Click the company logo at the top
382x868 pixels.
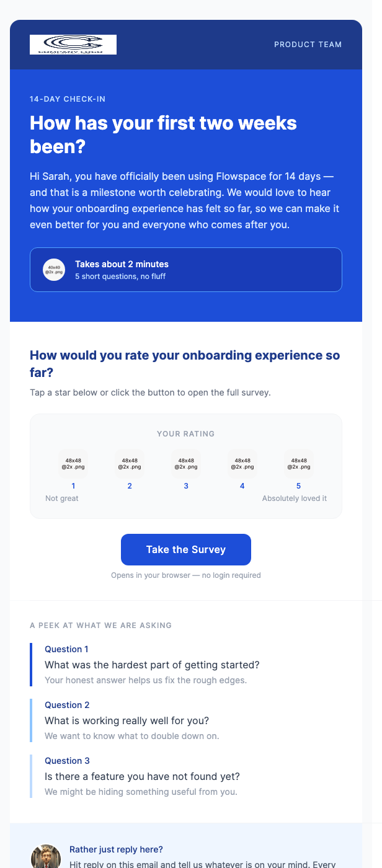coord(73,44)
